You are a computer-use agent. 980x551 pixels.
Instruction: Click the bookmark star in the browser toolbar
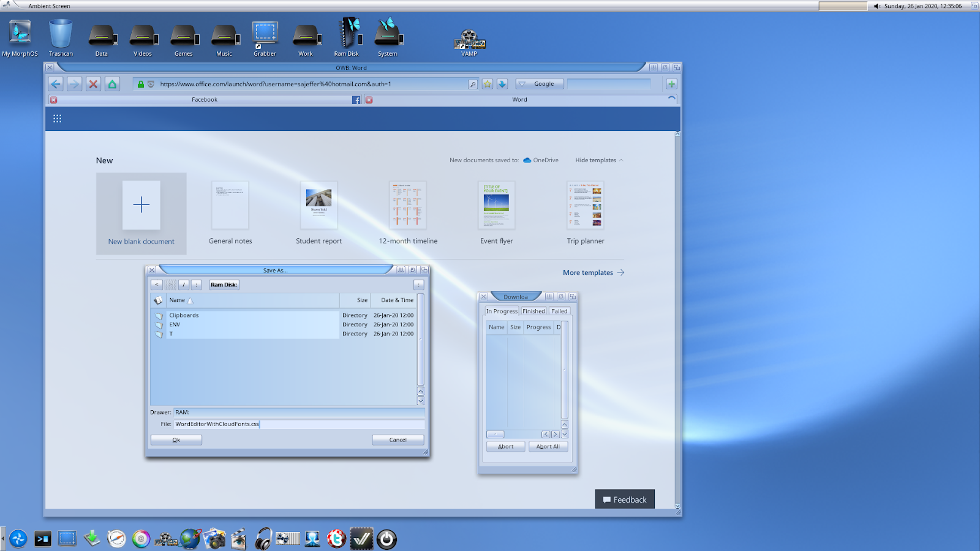[488, 84]
